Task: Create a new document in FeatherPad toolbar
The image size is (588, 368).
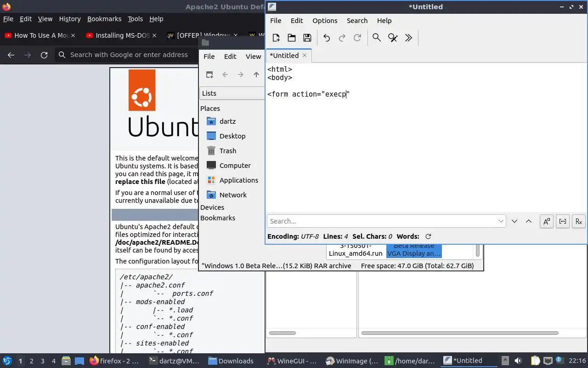Action: point(276,38)
